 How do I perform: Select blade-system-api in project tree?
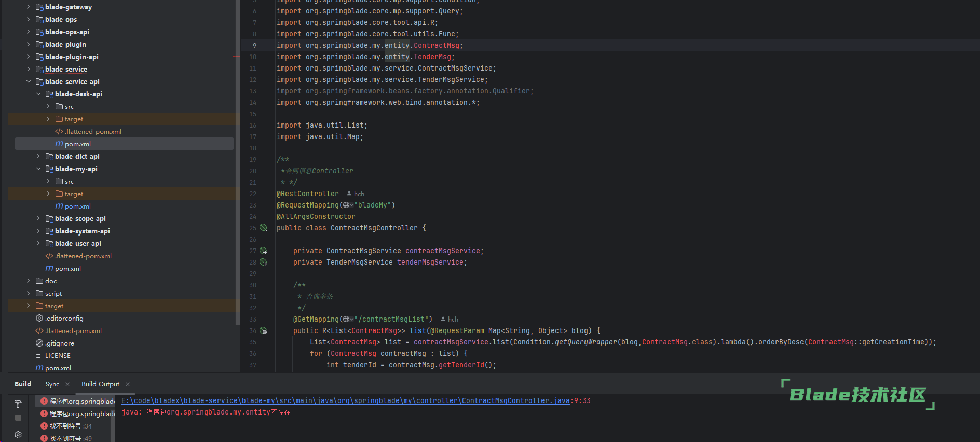(83, 231)
